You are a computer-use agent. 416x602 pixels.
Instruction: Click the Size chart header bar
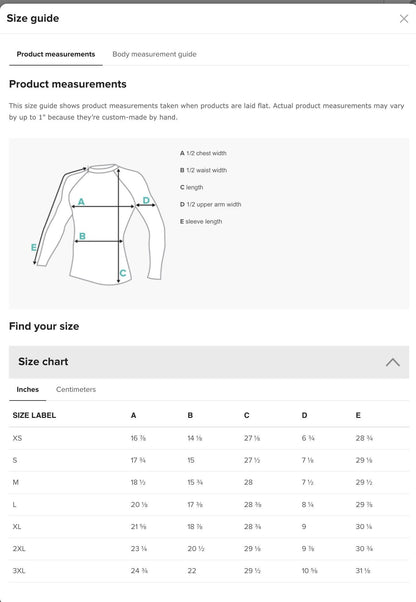(x=209, y=362)
